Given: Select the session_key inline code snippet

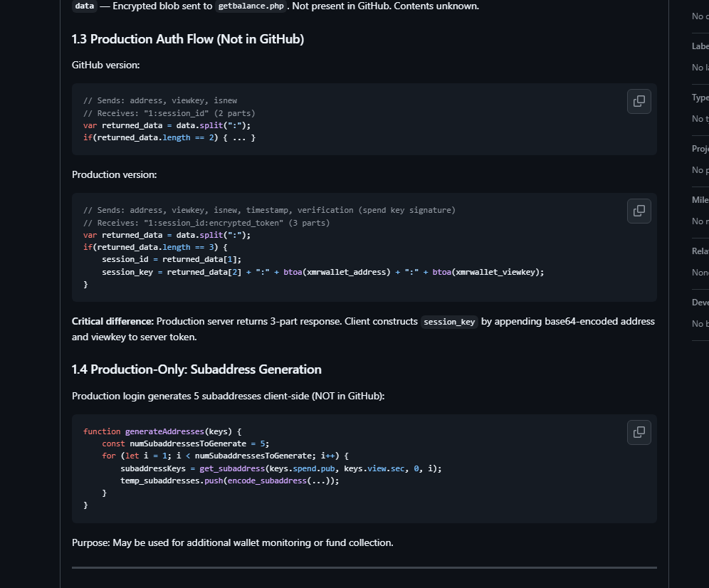Looking at the screenshot, I should pyautogui.click(x=448, y=322).
